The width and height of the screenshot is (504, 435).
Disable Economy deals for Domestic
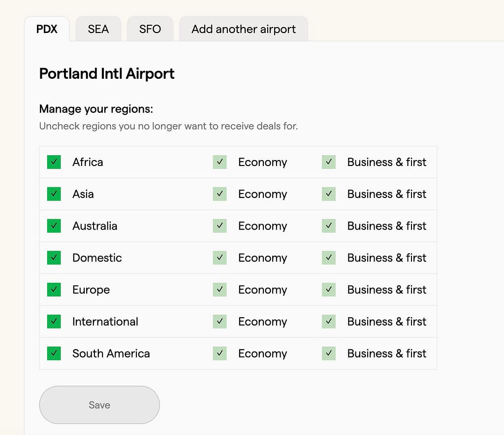click(220, 258)
